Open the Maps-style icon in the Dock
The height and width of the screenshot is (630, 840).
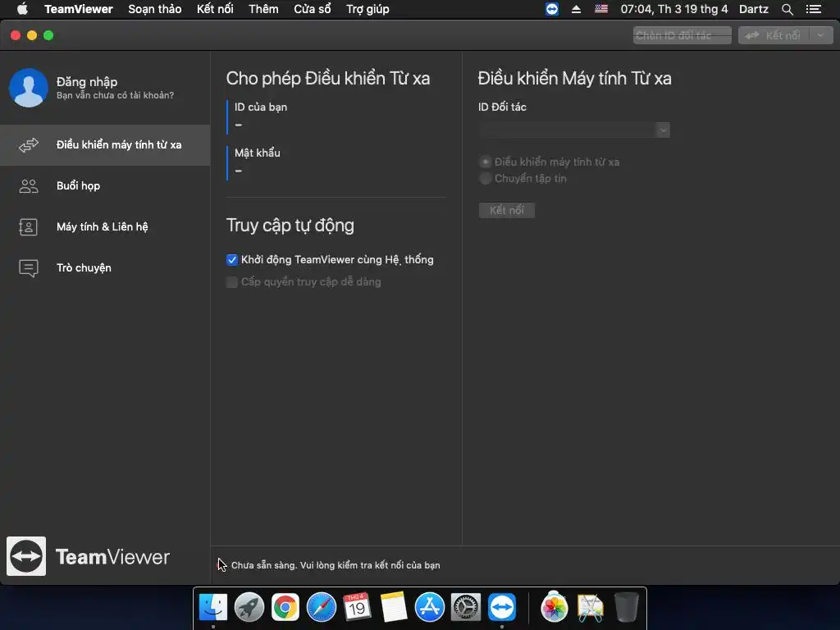pyautogui.click(x=591, y=607)
